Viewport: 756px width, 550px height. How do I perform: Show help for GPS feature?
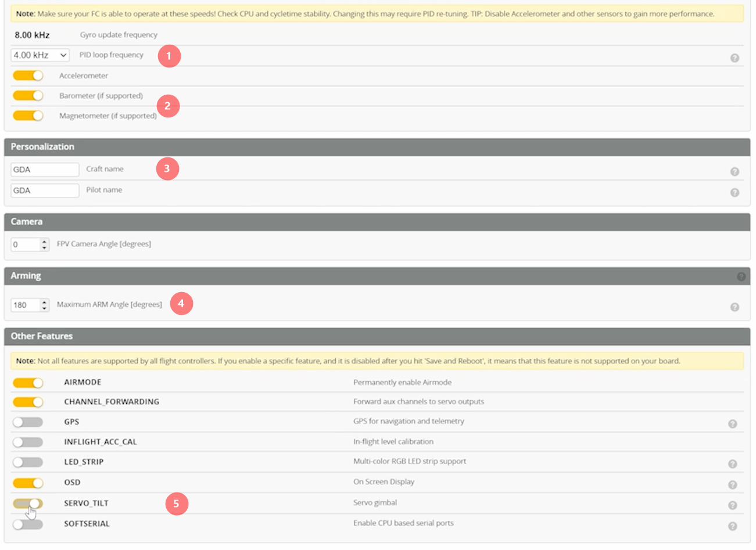pos(732,424)
